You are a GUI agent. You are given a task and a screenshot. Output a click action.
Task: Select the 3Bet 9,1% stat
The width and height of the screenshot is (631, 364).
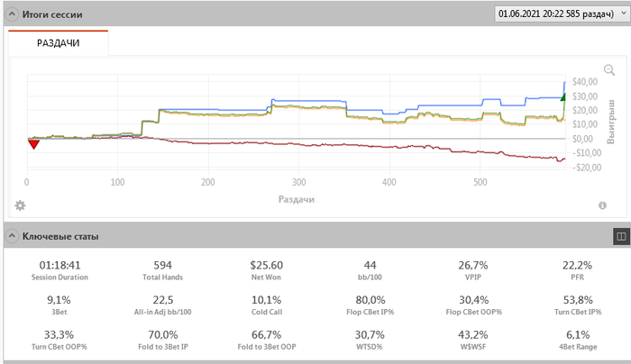click(60, 305)
